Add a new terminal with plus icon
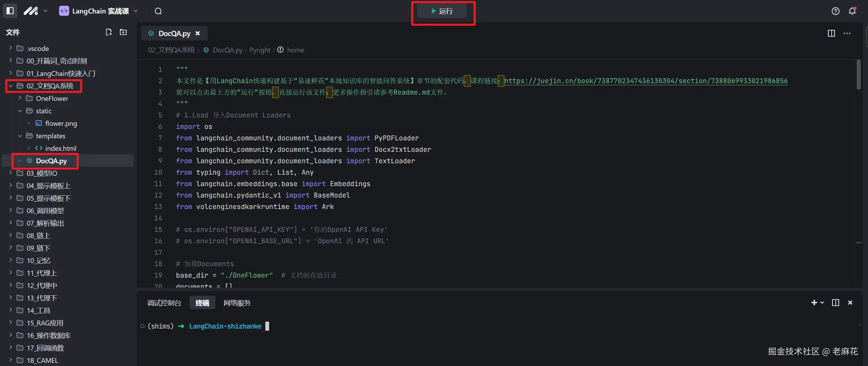 (814, 303)
